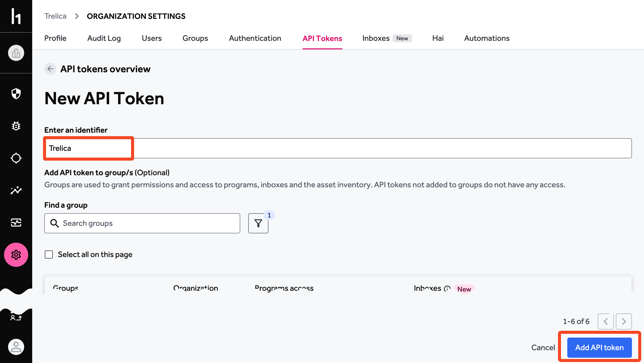Switch to the Profile tab
This screenshot has width=644, height=363.
55,38
